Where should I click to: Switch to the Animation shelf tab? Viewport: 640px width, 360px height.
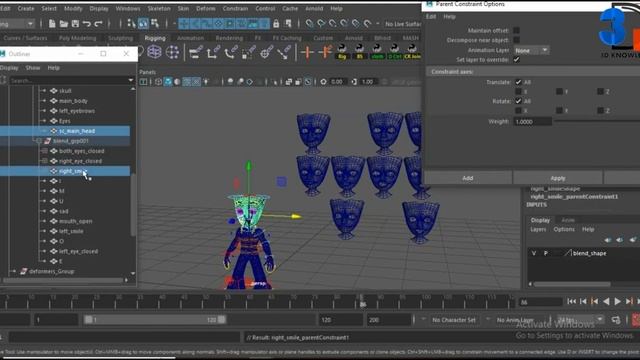[190, 38]
